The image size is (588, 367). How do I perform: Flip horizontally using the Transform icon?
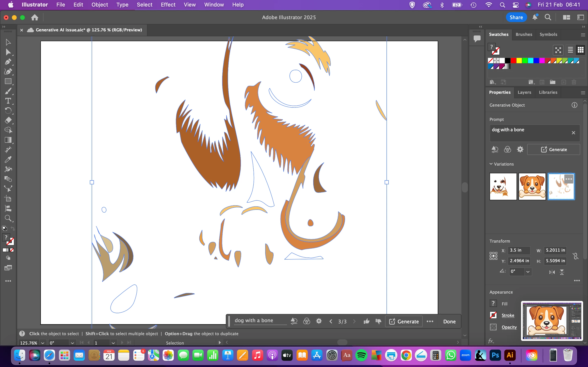(x=552, y=272)
